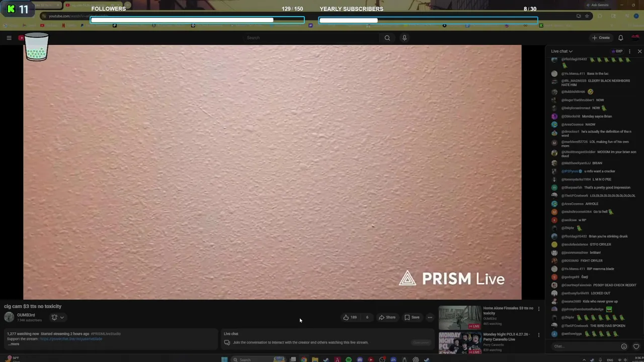Open the emoji picker in chat
This screenshot has width=644, height=362.
point(624,346)
